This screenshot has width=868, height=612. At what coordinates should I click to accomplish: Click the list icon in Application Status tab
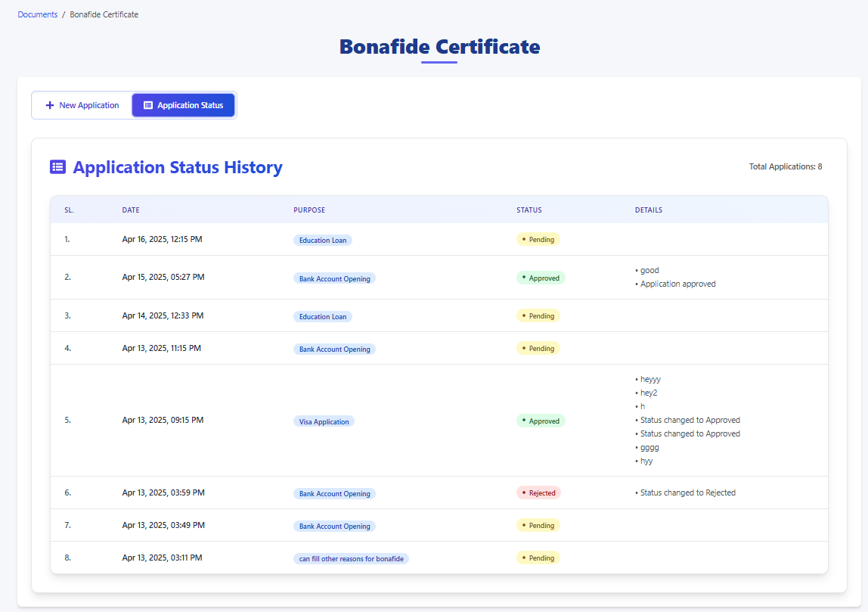click(x=147, y=105)
